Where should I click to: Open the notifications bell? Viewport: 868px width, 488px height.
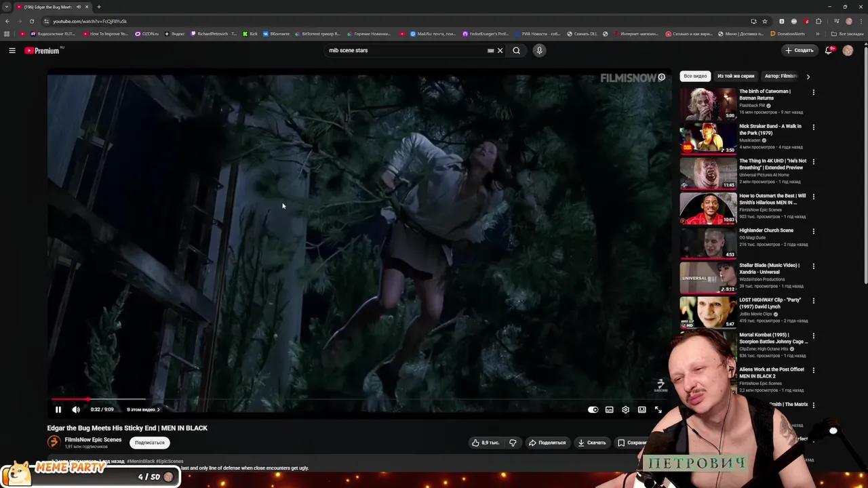828,50
